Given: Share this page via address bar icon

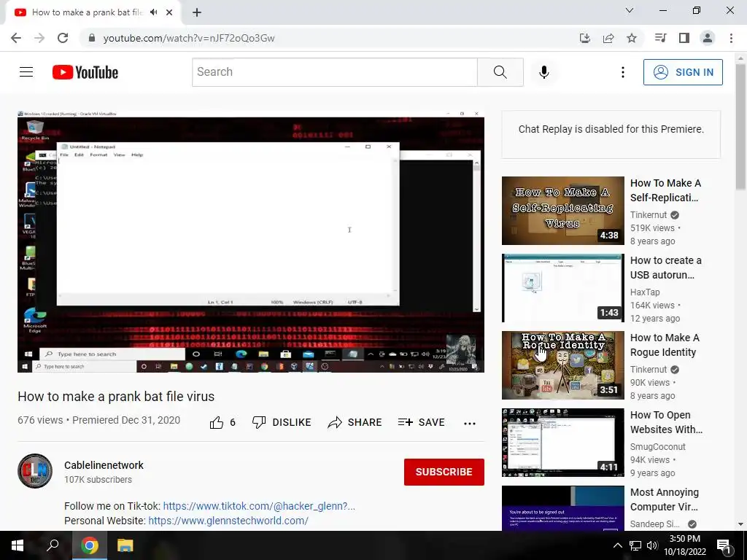Looking at the screenshot, I should 608,38.
